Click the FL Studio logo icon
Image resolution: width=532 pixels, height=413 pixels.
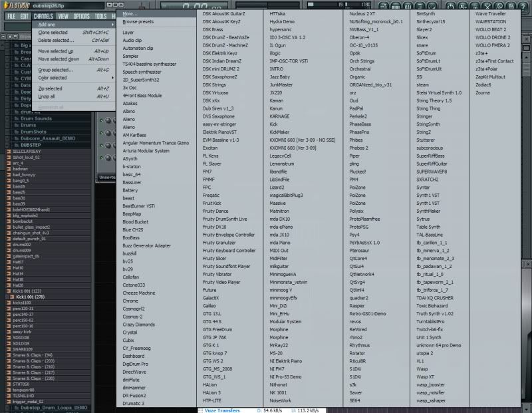(x=6, y=5)
